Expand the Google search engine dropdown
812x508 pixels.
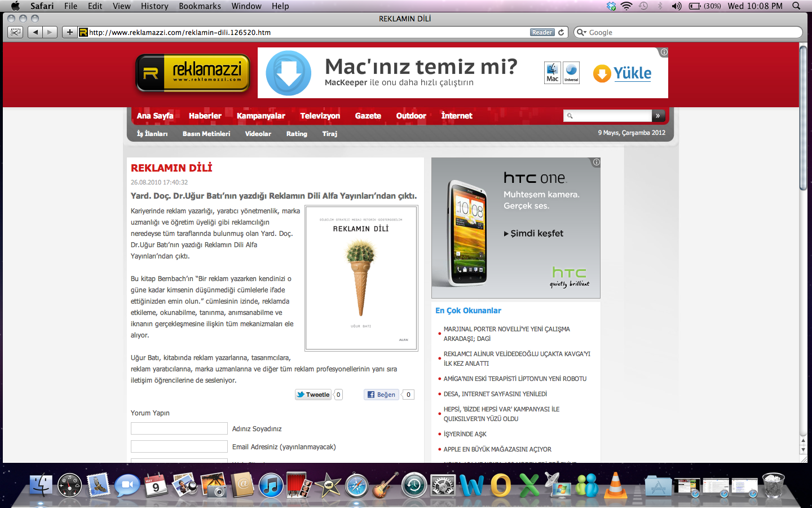[x=581, y=32]
